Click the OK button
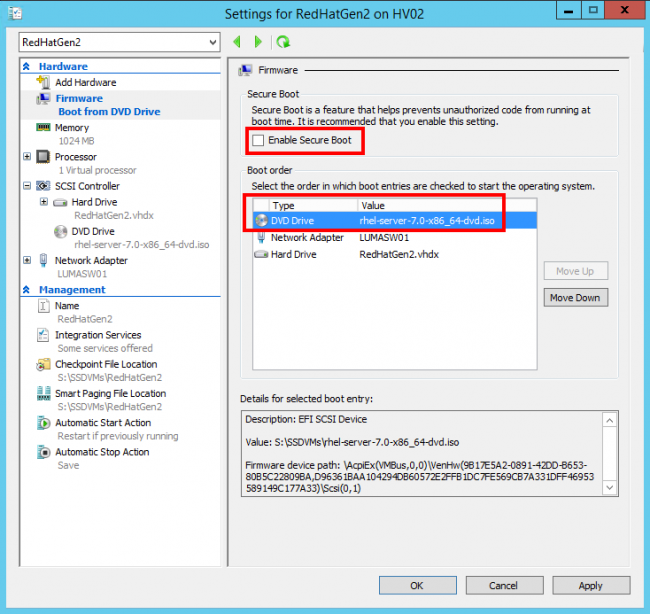Viewport: 650px width, 614px height. (417, 585)
